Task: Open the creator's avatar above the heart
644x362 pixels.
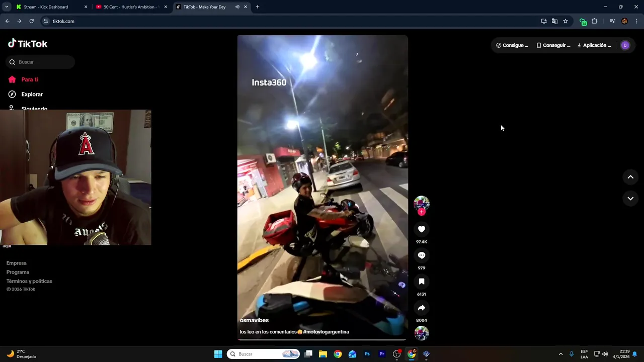Action: (422, 203)
